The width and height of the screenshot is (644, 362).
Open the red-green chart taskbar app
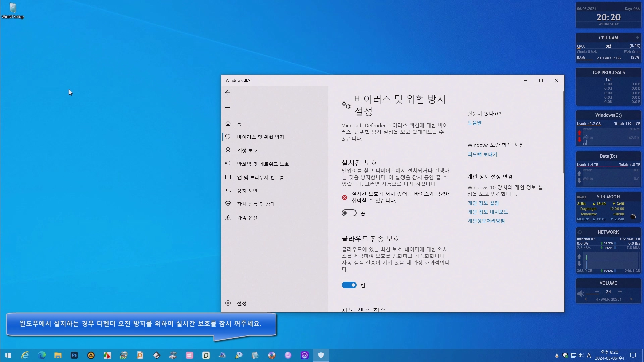(x=107, y=355)
